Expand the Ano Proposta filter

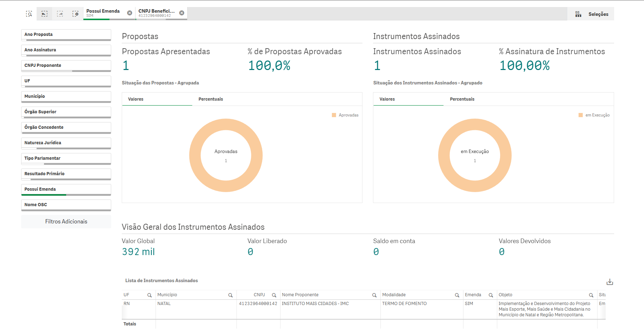click(66, 34)
